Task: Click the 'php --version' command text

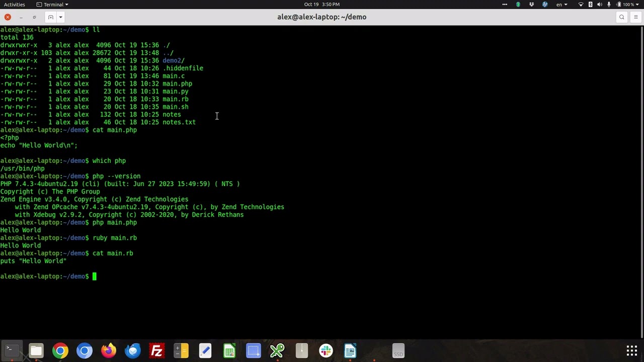Action: click(x=116, y=176)
